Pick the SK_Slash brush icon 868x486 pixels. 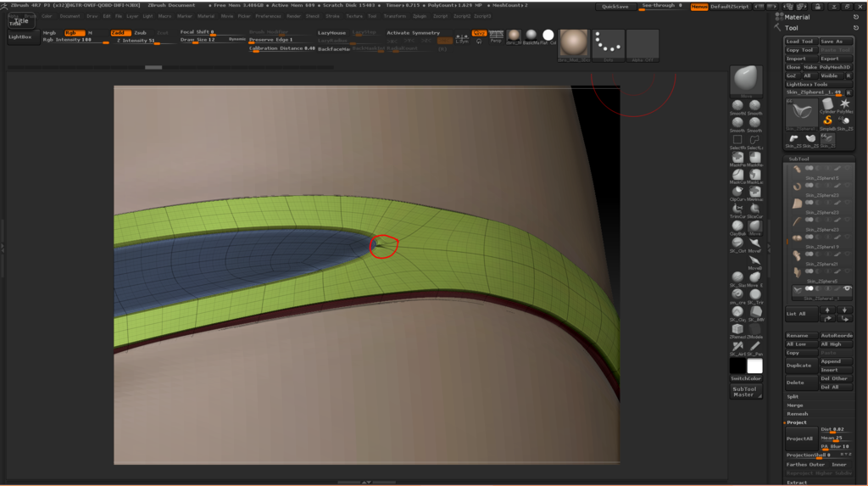pos(737,278)
